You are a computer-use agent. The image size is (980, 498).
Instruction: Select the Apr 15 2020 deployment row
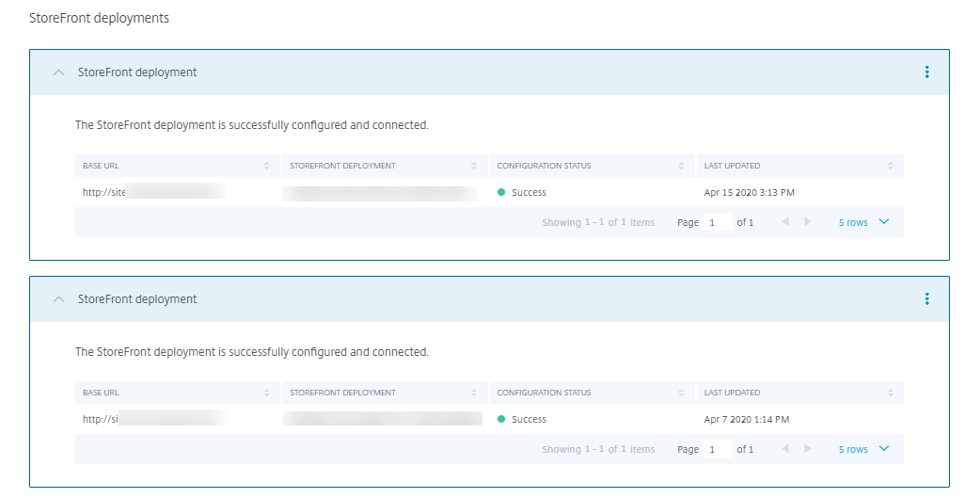pos(750,192)
